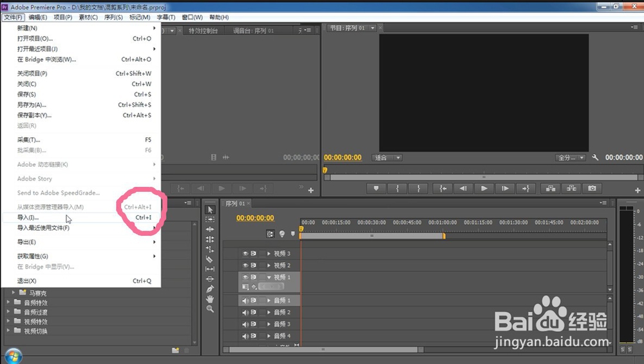Select the Zoom magnifier tool
Screen dimensions: 644x364
pyautogui.click(x=210, y=309)
